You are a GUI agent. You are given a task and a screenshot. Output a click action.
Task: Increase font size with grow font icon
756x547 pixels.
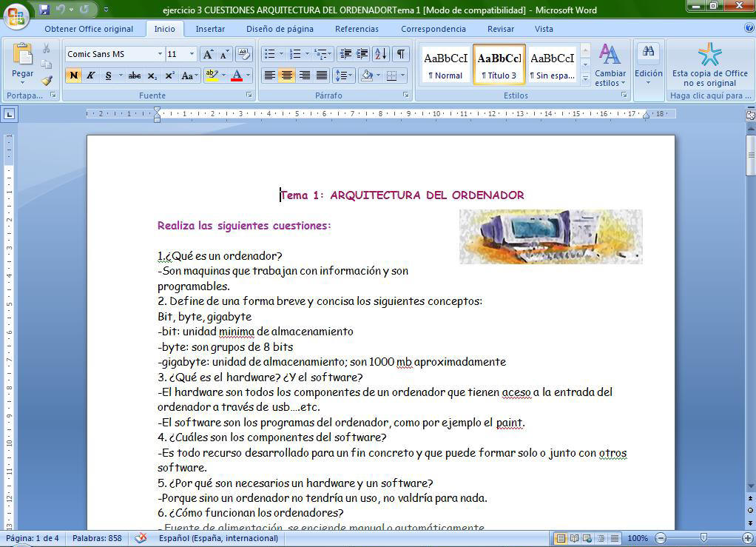(208, 54)
